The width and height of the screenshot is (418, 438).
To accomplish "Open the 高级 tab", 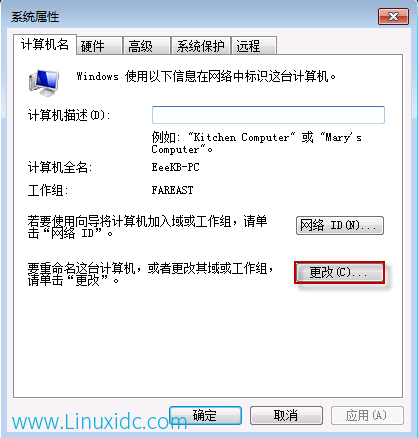I will [147, 46].
